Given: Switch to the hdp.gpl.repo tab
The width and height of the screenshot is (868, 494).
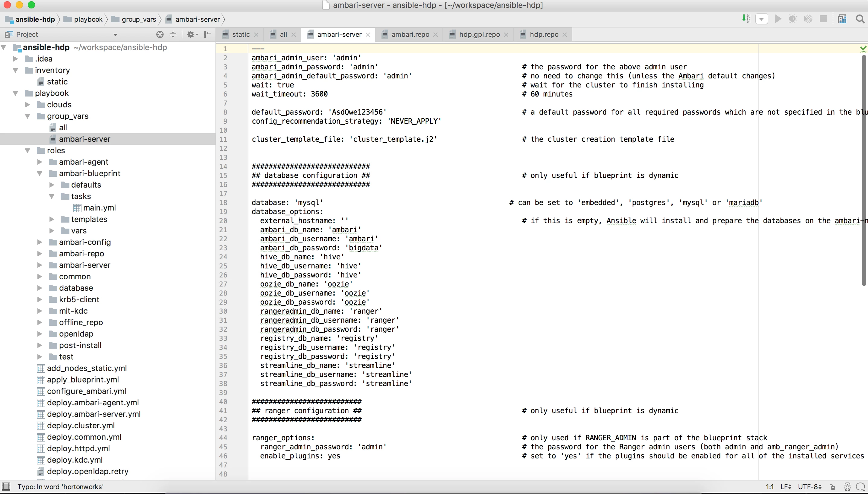Looking at the screenshot, I should 479,34.
